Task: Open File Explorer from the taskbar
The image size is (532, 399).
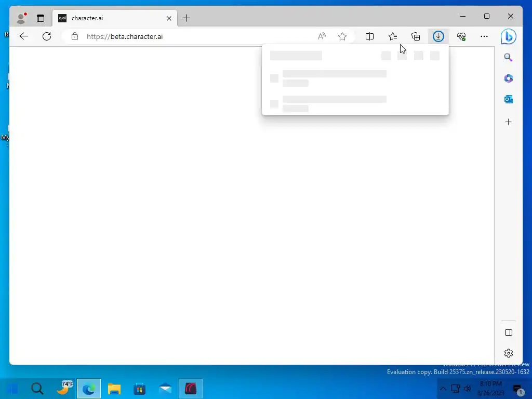Action: (114, 389)
